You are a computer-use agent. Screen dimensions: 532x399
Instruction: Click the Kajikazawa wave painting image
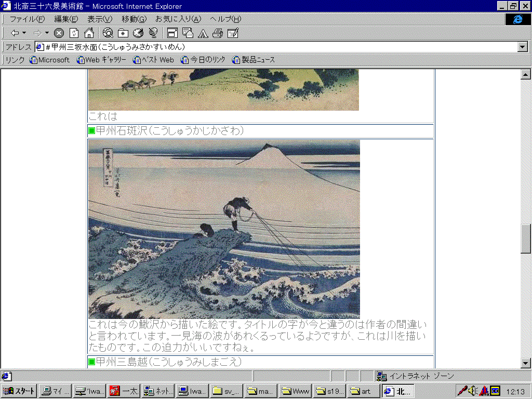point(224,229)
